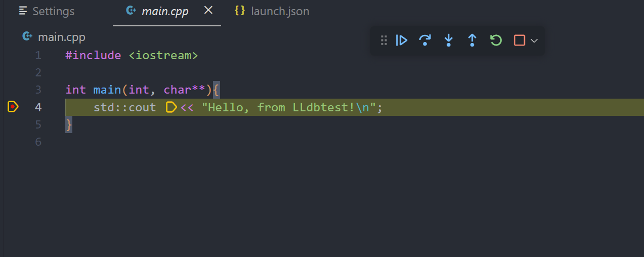
Task: Toggle the breakpoint on line 4
Action: (13, 107)
